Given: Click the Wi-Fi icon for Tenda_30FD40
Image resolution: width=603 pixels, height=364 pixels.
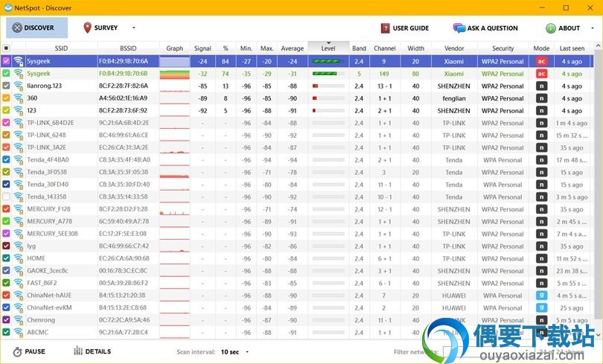Looking at the screenshot, I should pyautogui.click(x=18, y=185).
